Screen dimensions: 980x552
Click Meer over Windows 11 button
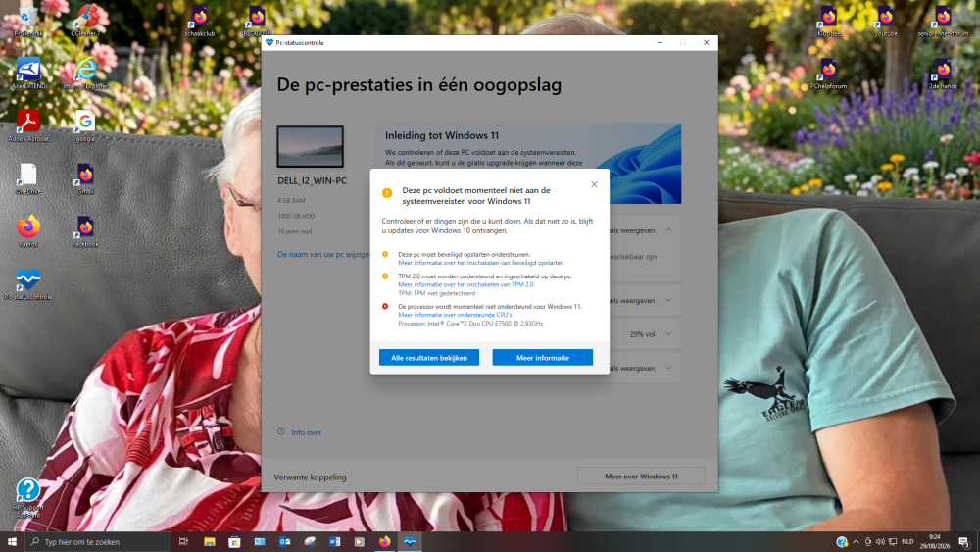(641, 477)
